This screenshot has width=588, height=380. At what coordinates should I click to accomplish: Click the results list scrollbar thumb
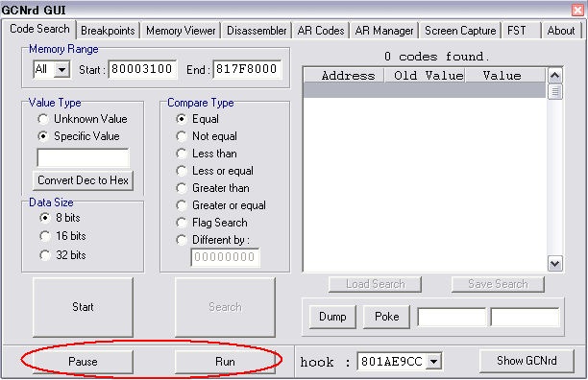555,92
